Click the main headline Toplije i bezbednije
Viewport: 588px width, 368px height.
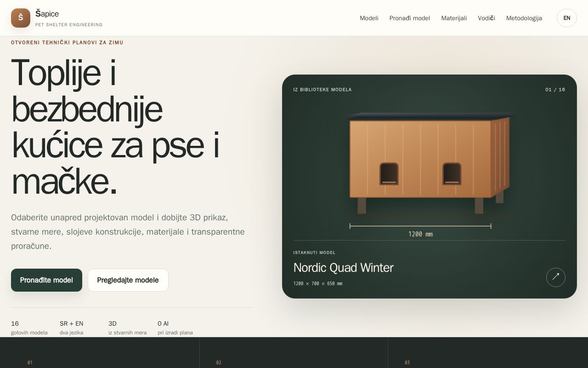pyautogui.click(x=115, y=127)
